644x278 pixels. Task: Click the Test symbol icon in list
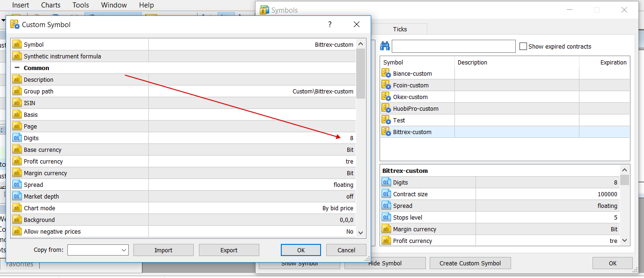coord(386,120)
